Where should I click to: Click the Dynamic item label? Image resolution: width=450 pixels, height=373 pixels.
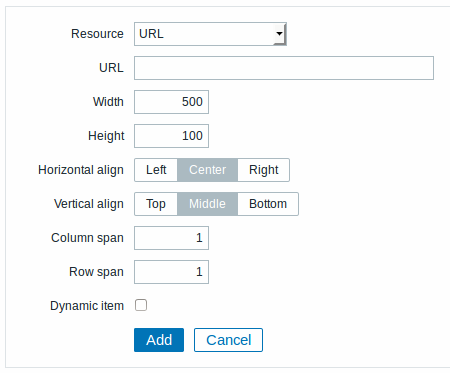(87, 306)
